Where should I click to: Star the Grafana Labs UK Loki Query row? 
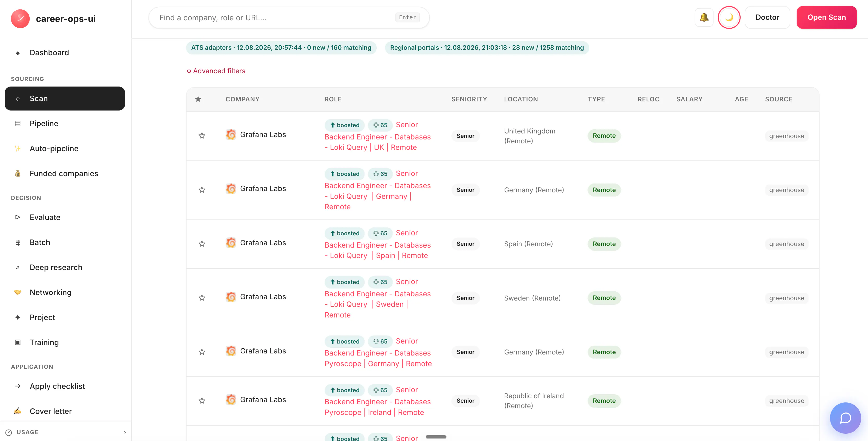tap(202, 136)
